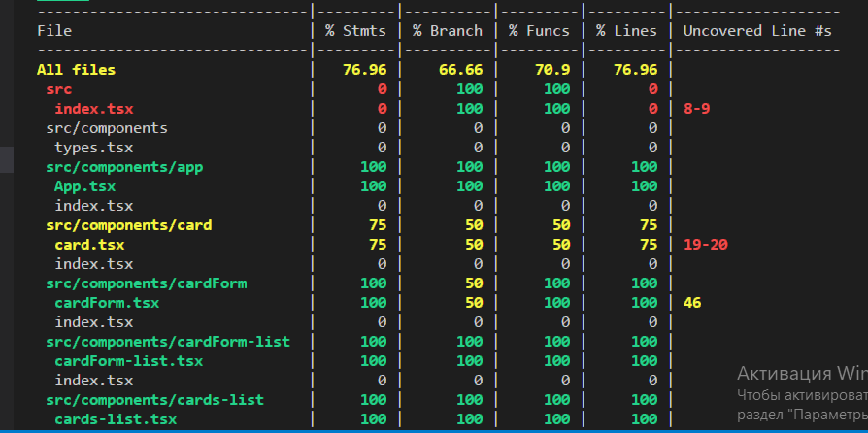Screen dimensions: 868x433
Task: Click the % Branch value 50 of cardForm.tsx
Action: click(474, 303)
